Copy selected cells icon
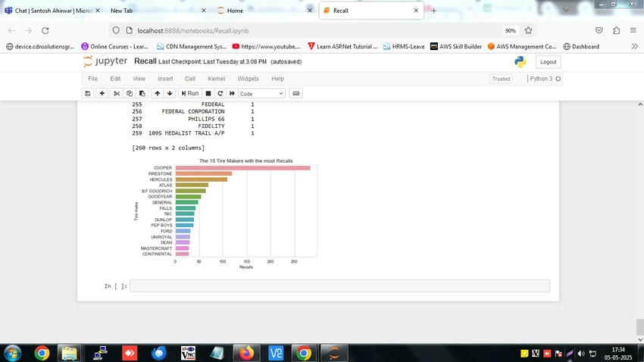Image resolution: width=644 pixels, height=362 pixels. pos(130,94)
